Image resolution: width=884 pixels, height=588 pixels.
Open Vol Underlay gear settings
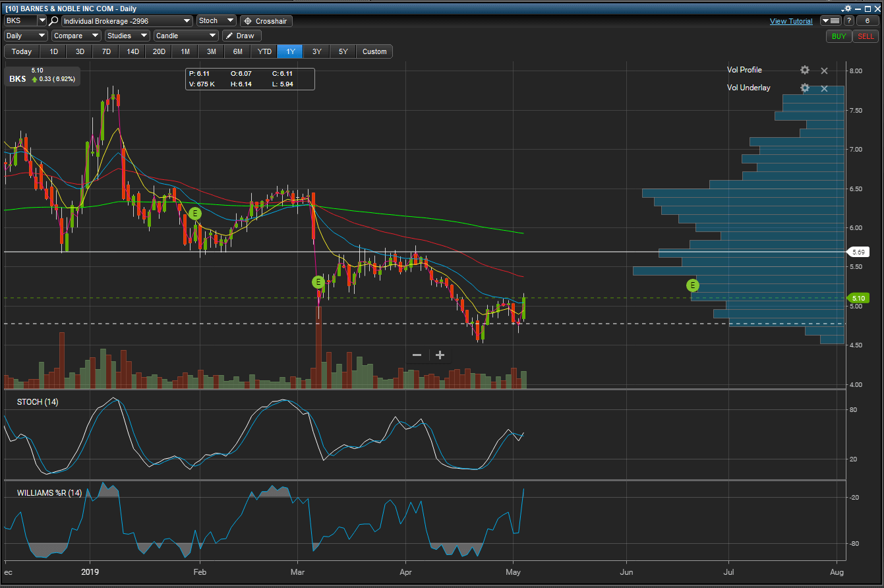pos(805,88)
